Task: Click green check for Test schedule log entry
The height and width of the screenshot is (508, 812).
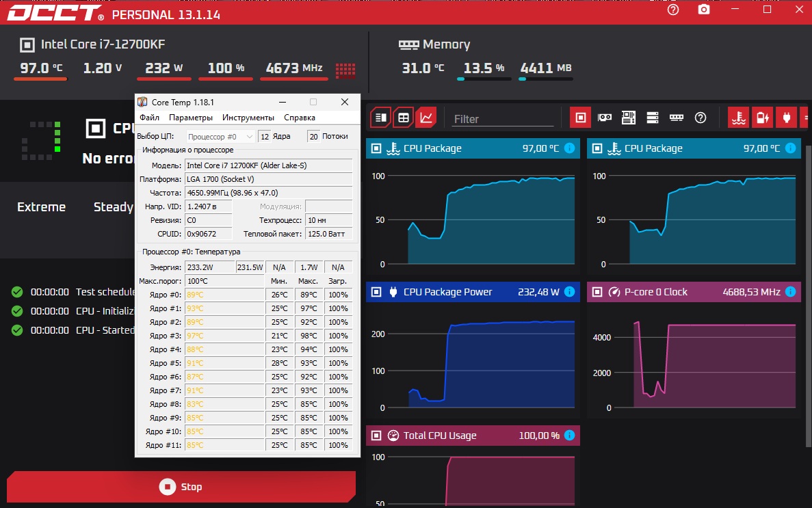Action: coord(17,292)
